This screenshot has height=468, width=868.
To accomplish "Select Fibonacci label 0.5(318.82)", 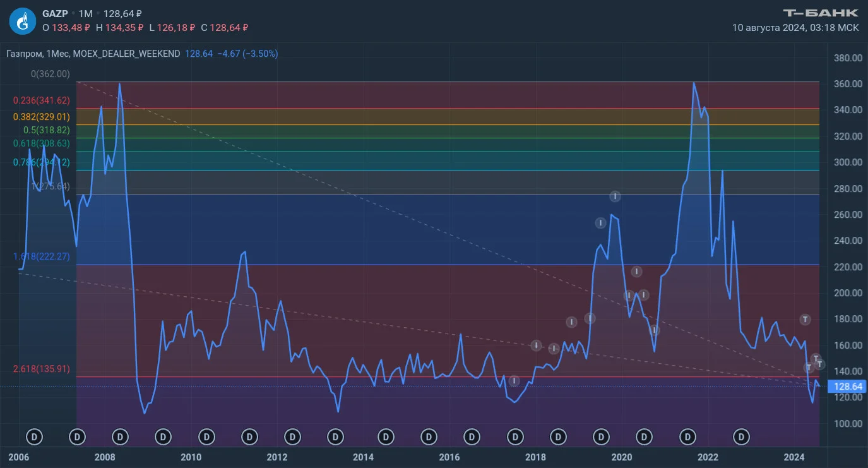I will click(x=47, y=129).
